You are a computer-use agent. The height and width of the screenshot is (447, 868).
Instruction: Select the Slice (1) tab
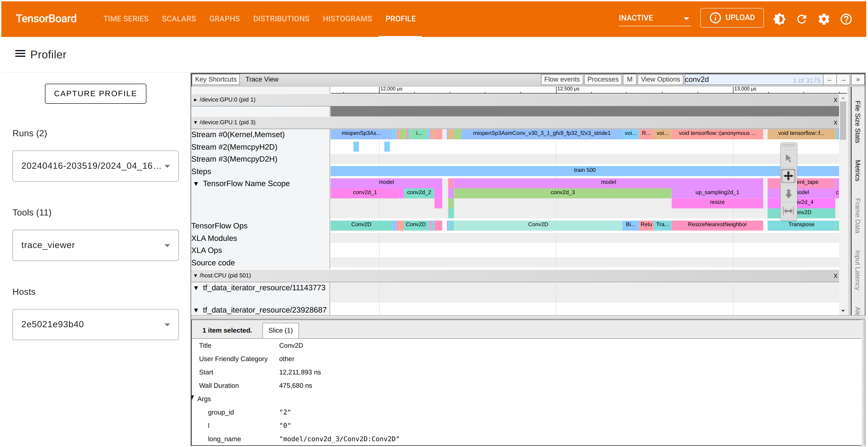pyautogui.click(x=280, y=330)
